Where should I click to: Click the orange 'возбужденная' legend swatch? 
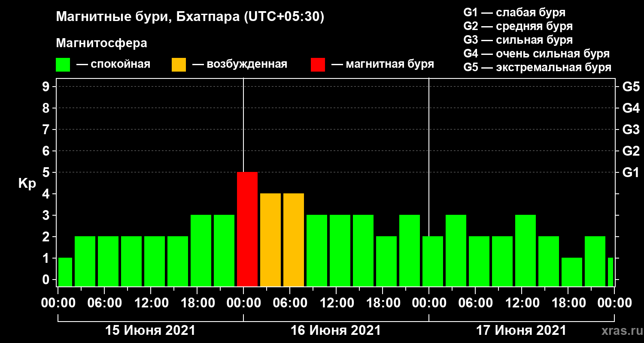pos(179,65)
